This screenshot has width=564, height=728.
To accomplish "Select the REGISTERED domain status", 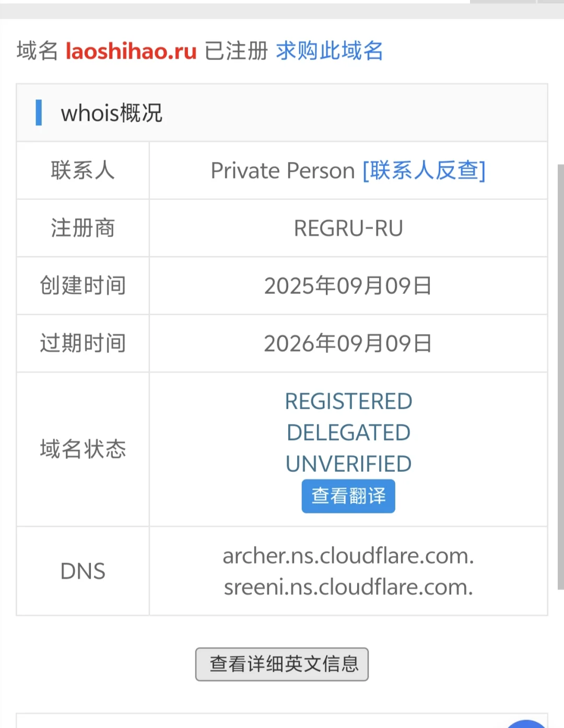I will click(348, 401).
